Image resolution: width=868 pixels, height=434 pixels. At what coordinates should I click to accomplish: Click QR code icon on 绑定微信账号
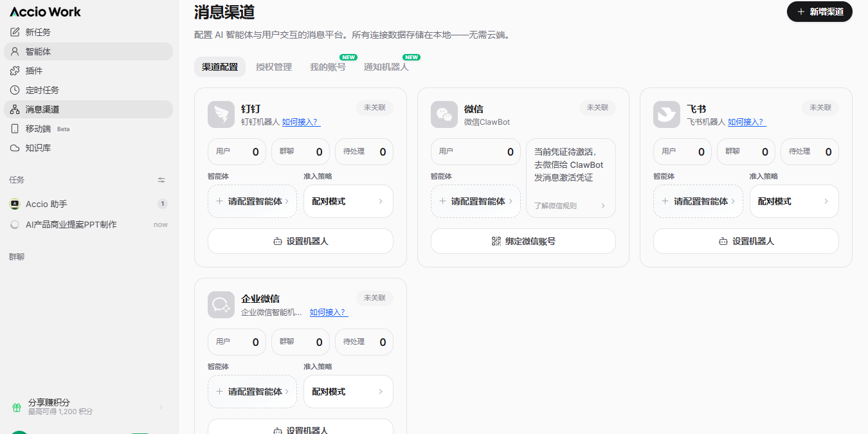[x=496, y=241]
